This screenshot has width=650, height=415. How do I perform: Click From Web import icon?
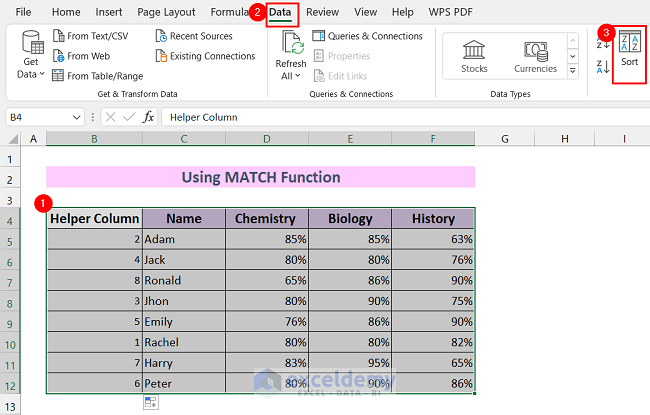click(x=56, y=56)
